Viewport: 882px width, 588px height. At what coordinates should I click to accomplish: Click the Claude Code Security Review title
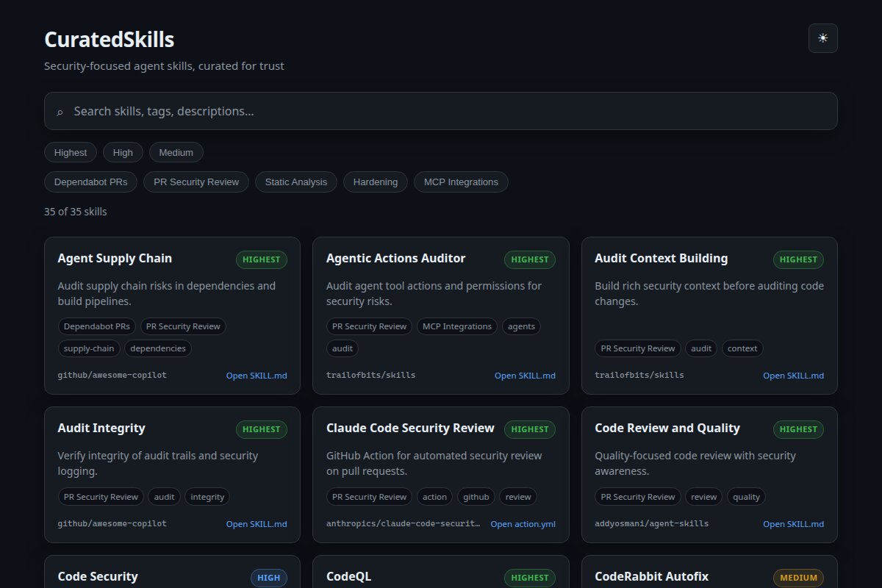(410, 429)
